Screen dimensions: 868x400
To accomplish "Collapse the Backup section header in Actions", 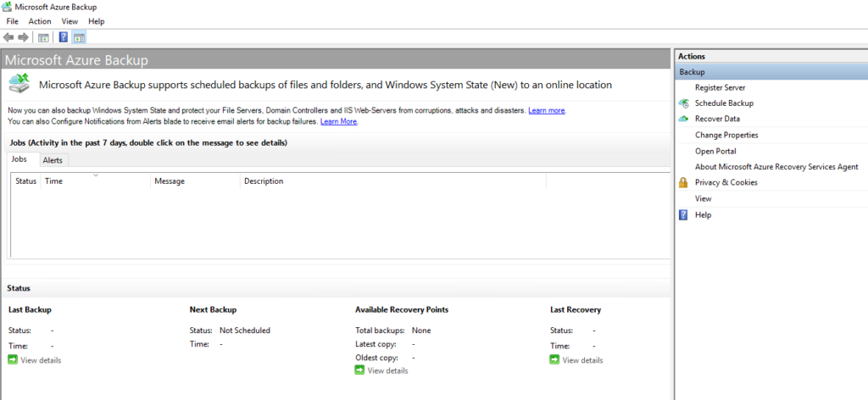I will coord(771,72).
